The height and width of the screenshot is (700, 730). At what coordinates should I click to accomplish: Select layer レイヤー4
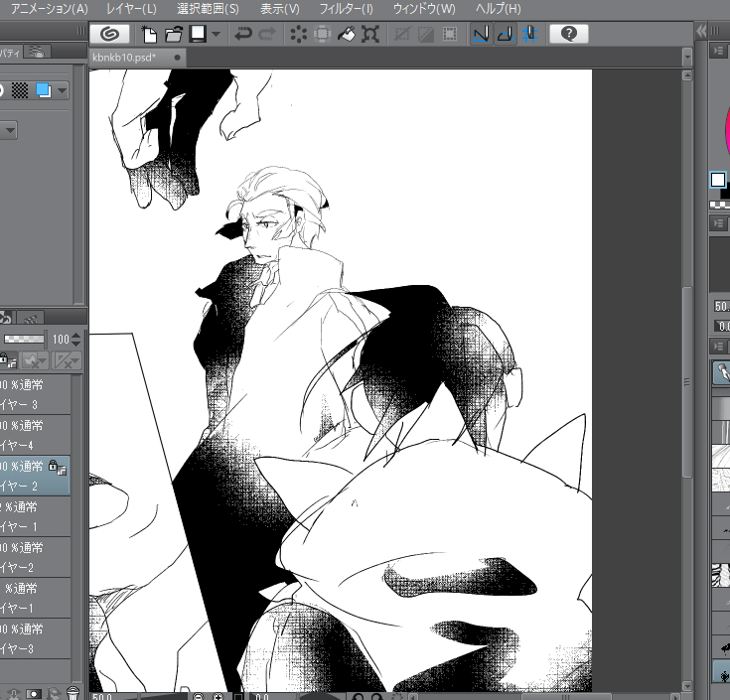click(x=35, y=435)
